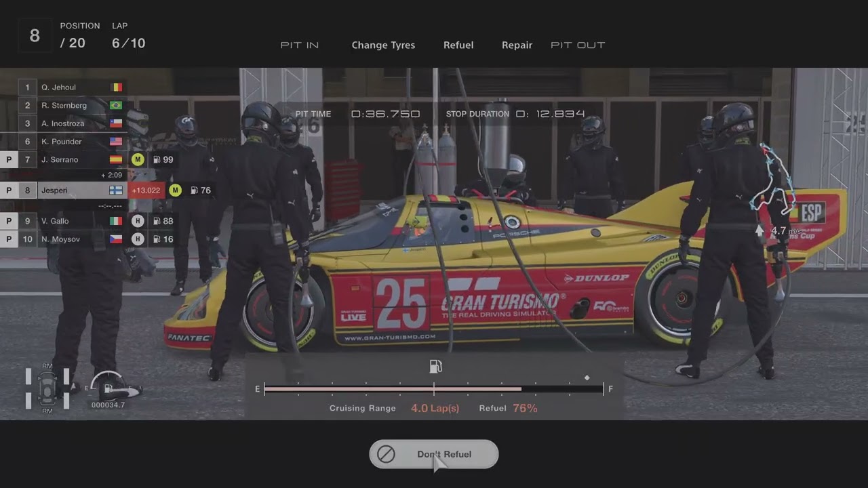
Task: Click N. Moysov's Czech flag icon
Action: 117,239
